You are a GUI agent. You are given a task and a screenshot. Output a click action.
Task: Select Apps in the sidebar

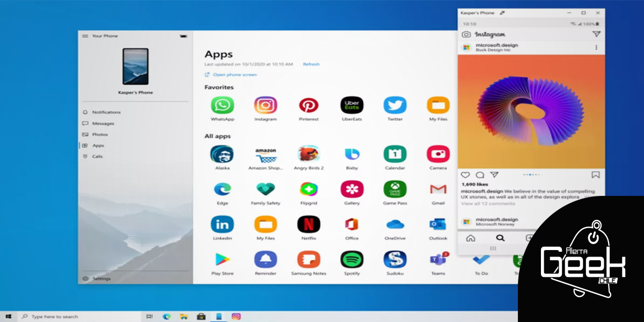(x=93, y=145)
